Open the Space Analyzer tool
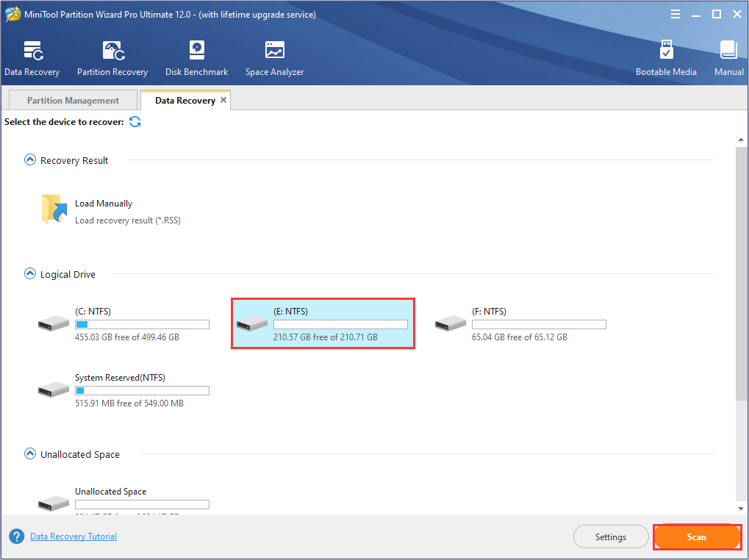Screen dimensions: 749x560 point(275,58)
